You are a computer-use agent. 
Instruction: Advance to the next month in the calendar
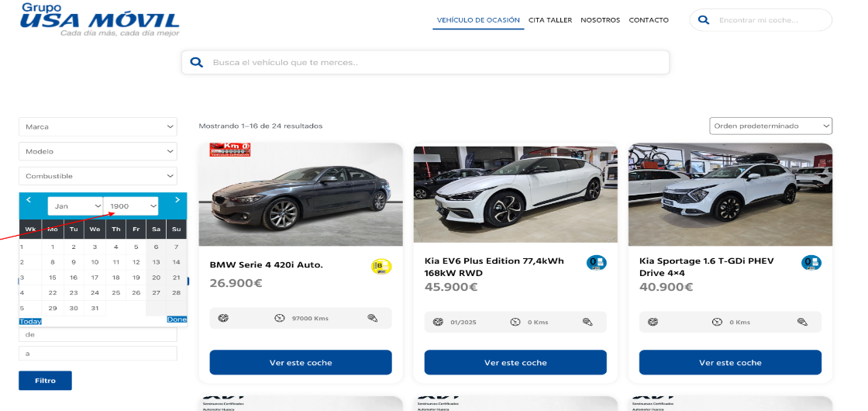tap(177, 200)
